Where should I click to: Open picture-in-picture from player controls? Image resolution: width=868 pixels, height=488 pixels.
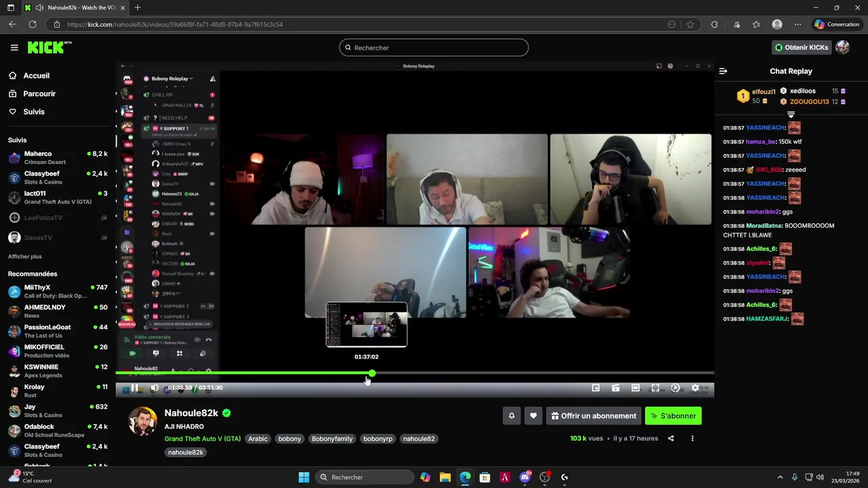[595, 388]
